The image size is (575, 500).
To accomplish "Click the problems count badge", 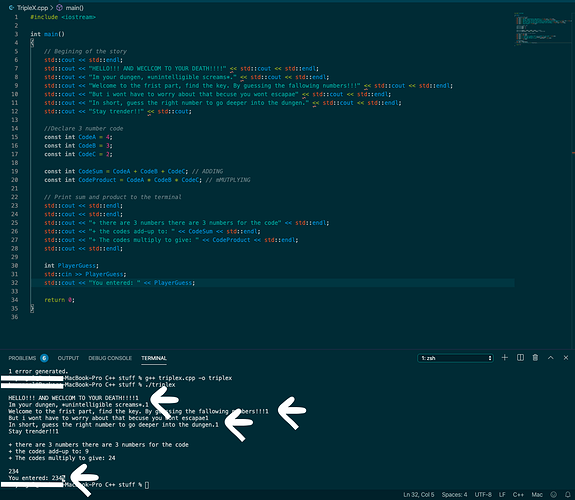I will tap(44, 358).
